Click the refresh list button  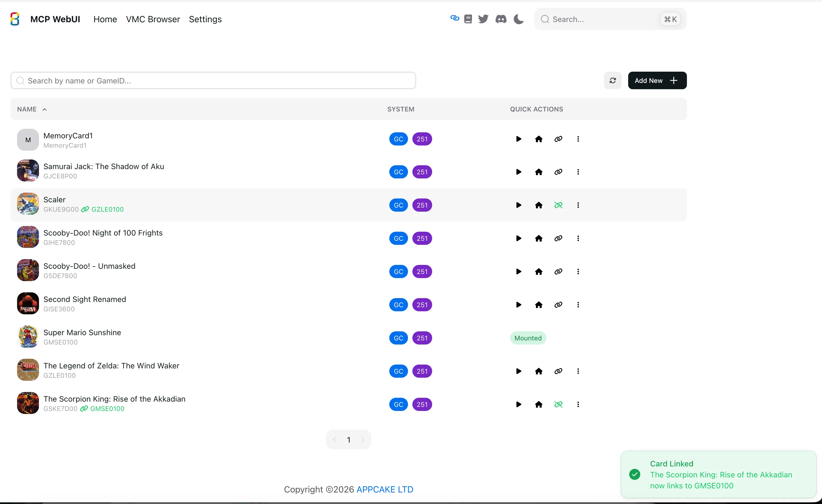click(613, 80)
